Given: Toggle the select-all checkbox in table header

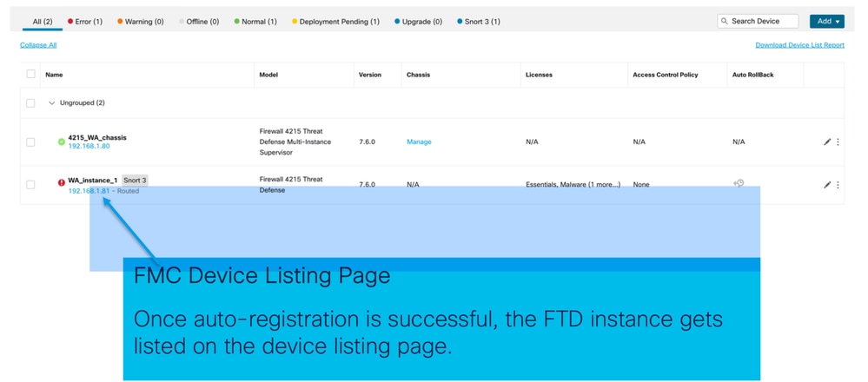Looking at the screenshot, I should 31,74.
